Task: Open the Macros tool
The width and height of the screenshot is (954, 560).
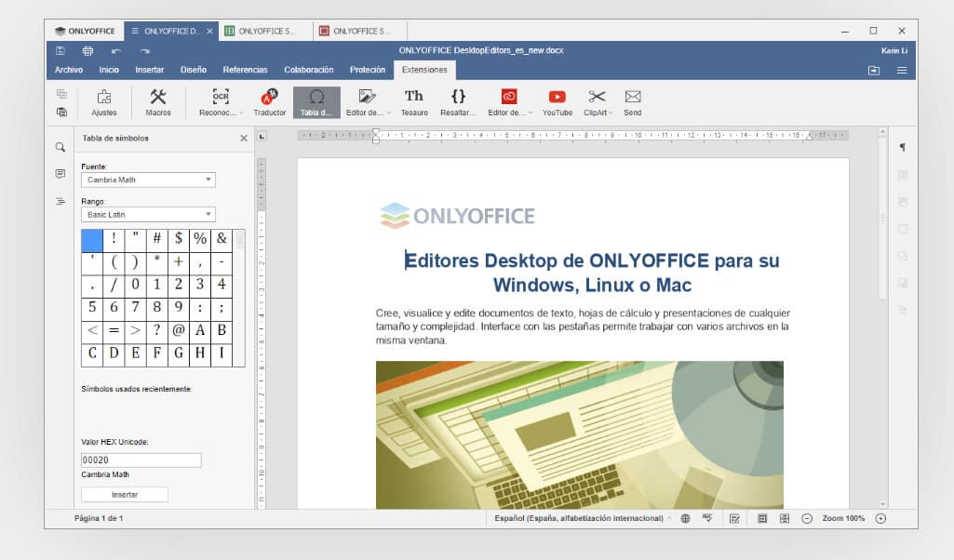Action: click(158, 101)
